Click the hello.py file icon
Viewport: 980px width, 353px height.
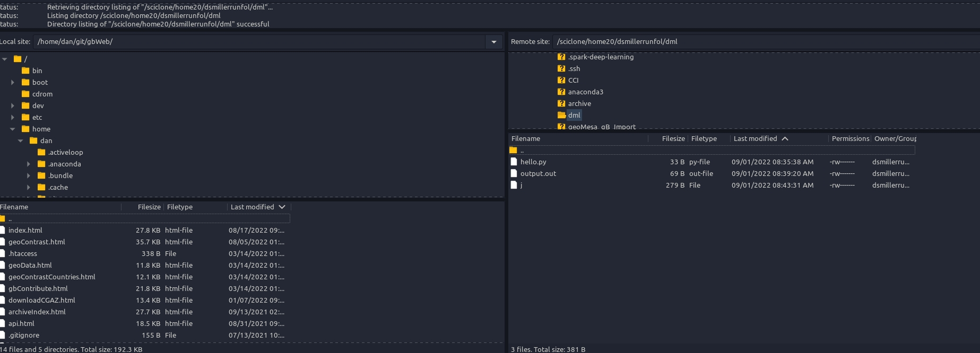tap(513, 162)
